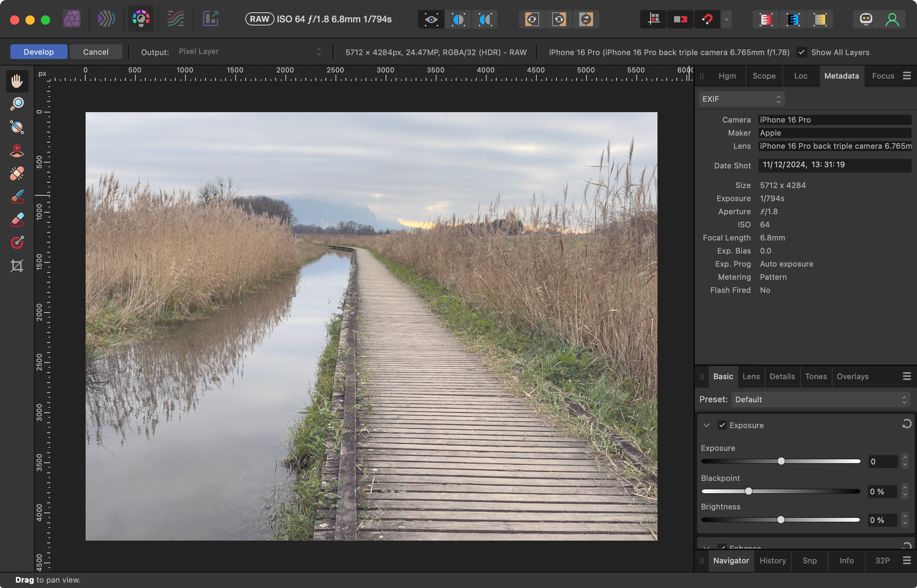917x588 pixels.
Task: Open the Info tab
Action: tap(846, 561)
